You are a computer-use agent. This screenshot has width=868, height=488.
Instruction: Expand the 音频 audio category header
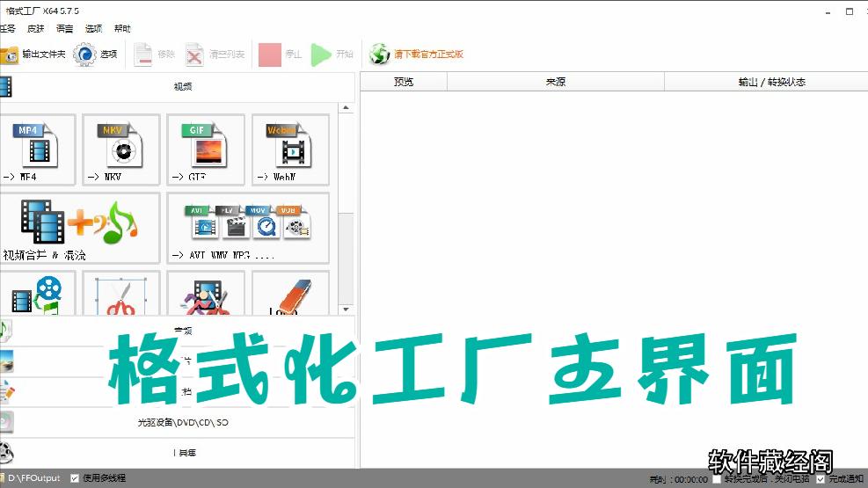[177, 331]
